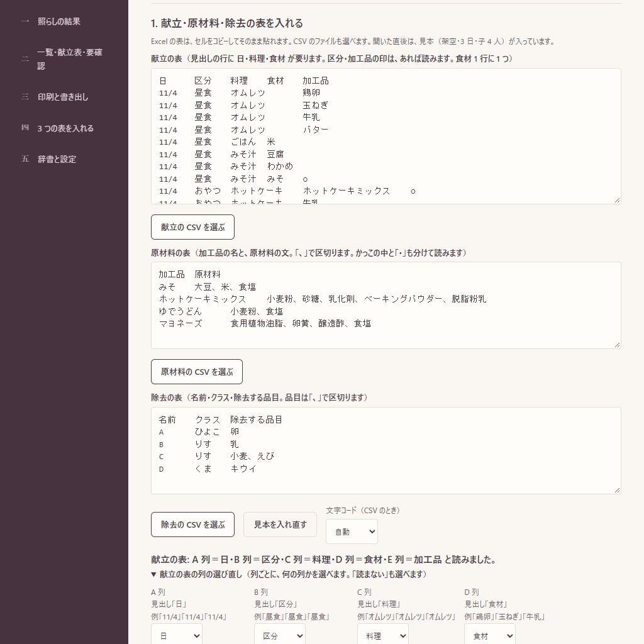The height and width of the screenshot is (644, 644).
Task: Click the 除去の CSV を選ぶ button
Action: point(192,525)
